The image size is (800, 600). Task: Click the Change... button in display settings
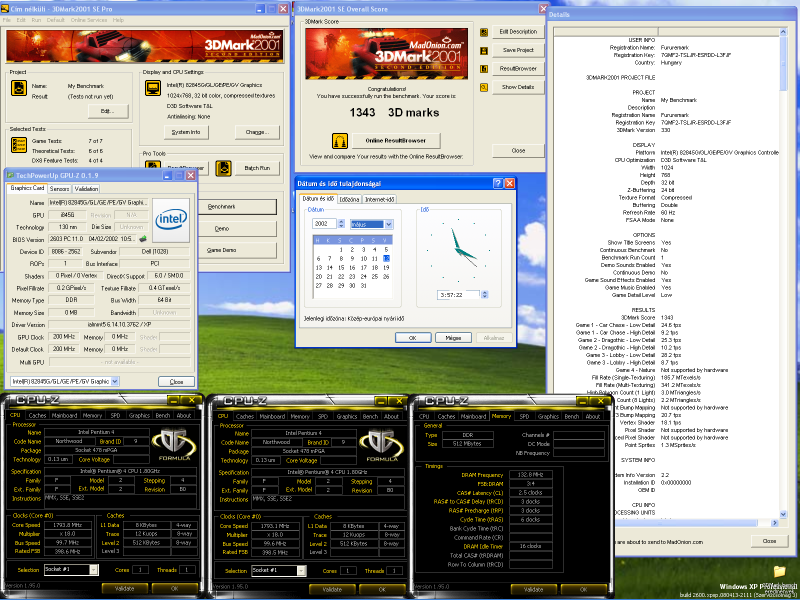[257, 132]
